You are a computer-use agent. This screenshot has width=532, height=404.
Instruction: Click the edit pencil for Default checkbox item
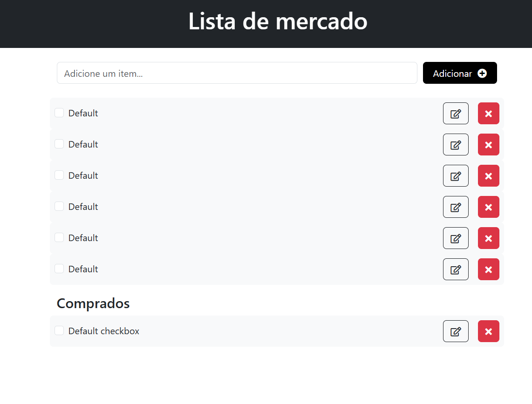[x=456, y=331]
